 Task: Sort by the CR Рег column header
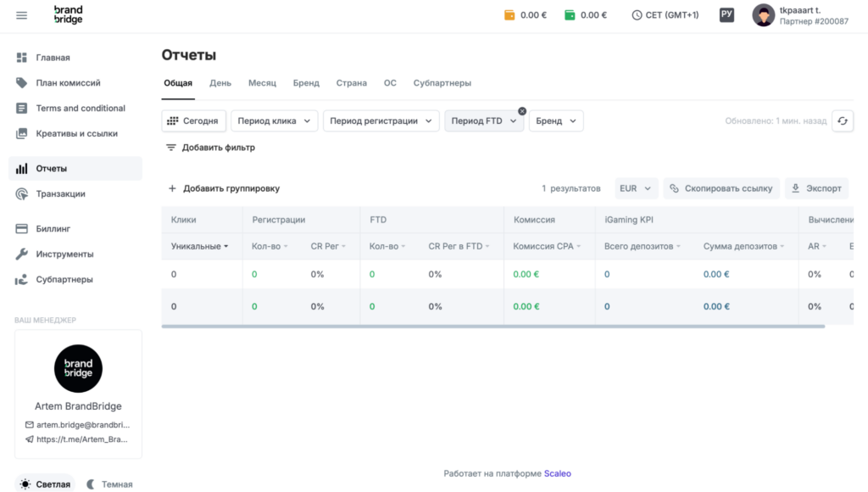point(328,246)
